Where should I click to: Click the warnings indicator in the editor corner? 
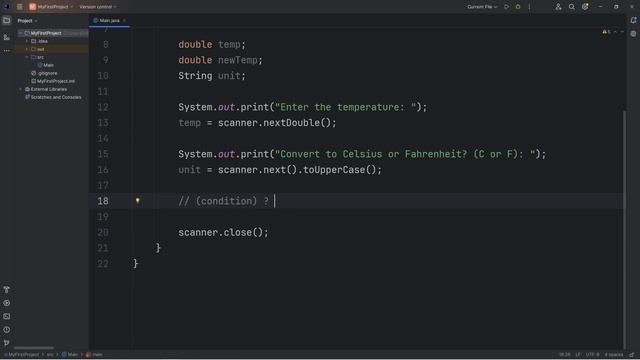click(x=606, y=32)
